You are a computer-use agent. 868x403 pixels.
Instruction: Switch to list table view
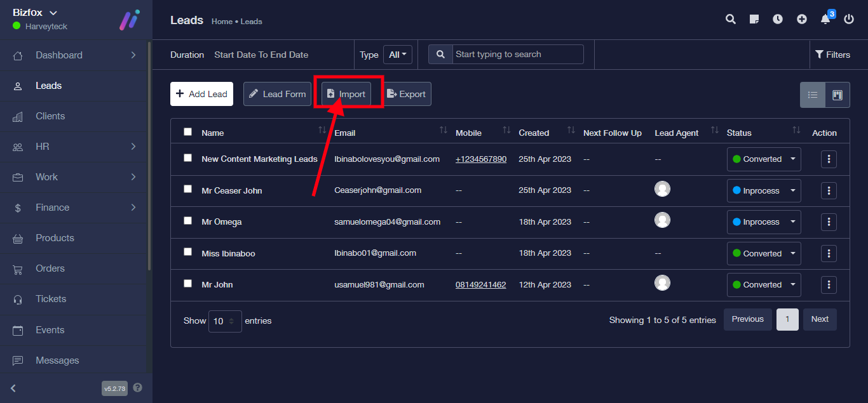813,95
